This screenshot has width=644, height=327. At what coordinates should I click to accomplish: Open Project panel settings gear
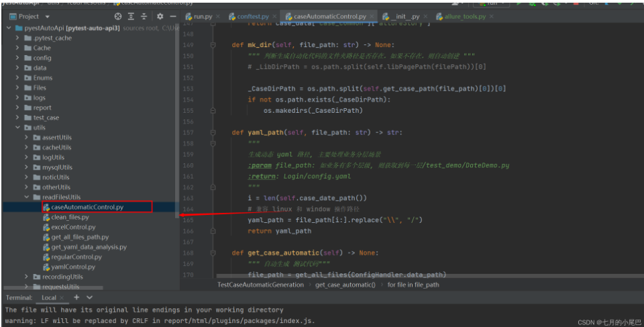(160, 17)
